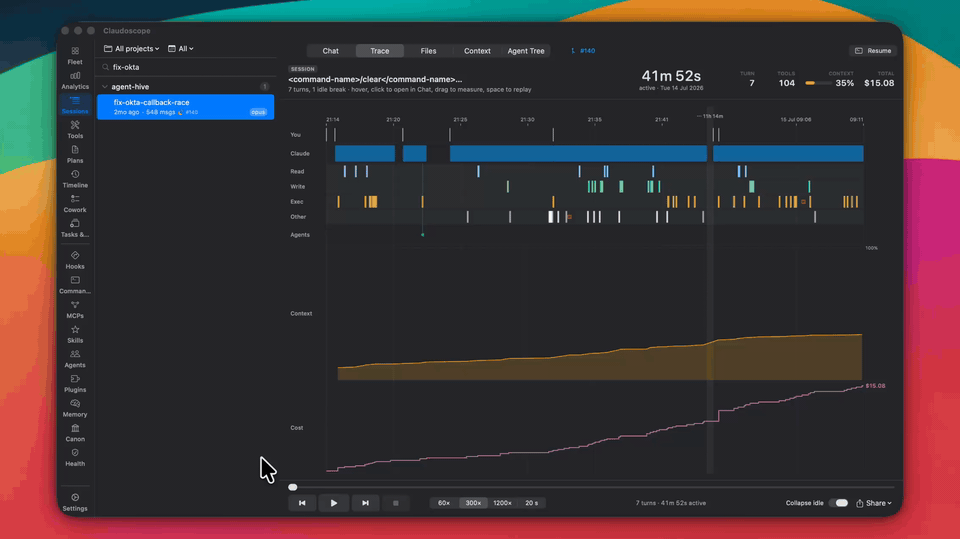Select the 20 s replay option
This screenshot has height=539, width=960.
(x=531, y=503)
